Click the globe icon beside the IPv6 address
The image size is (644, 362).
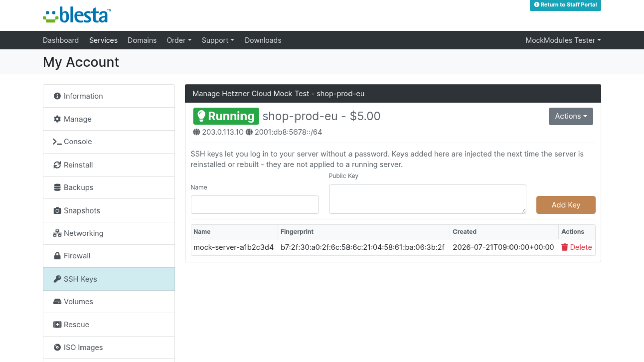pos(249,132)
